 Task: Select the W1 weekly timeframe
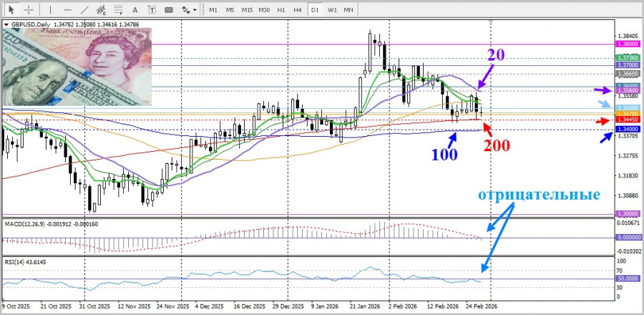tap(333, 10)
